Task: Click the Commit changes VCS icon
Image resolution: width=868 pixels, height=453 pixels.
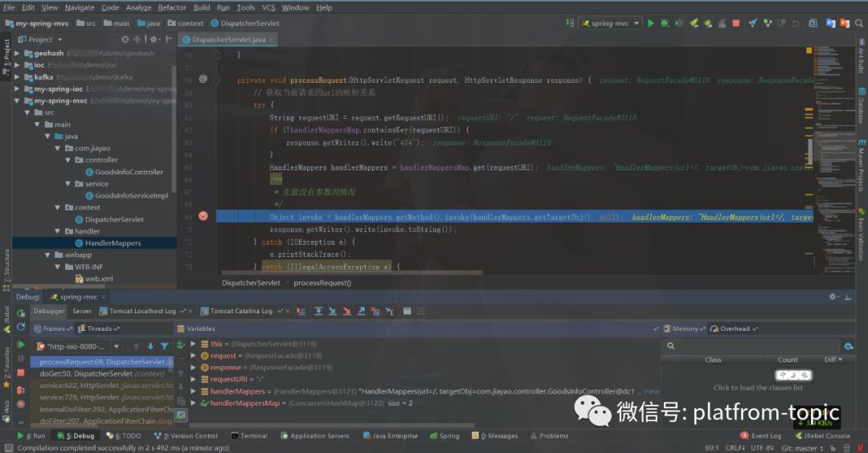Action: (x=768, y=23)
